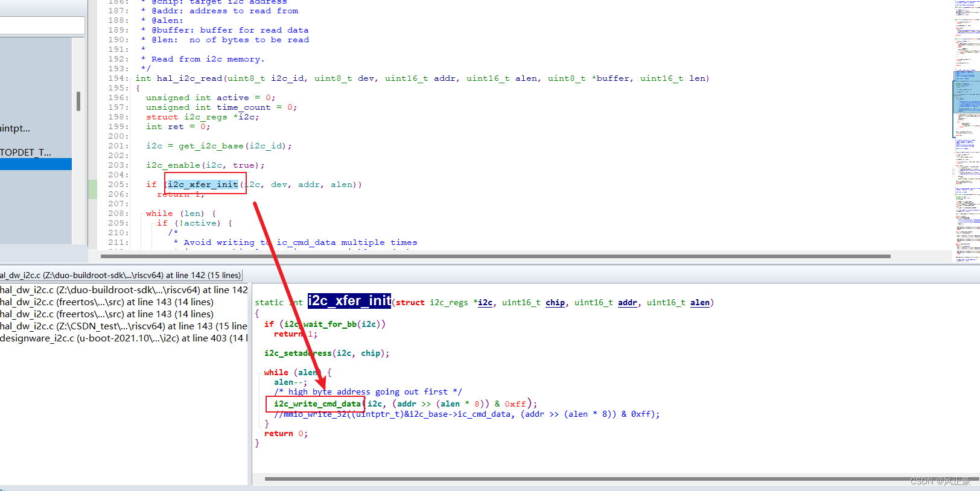Click underlined 'alen' parameter in function signature
The width and height of the screenshot is (980, 491).
700,302
